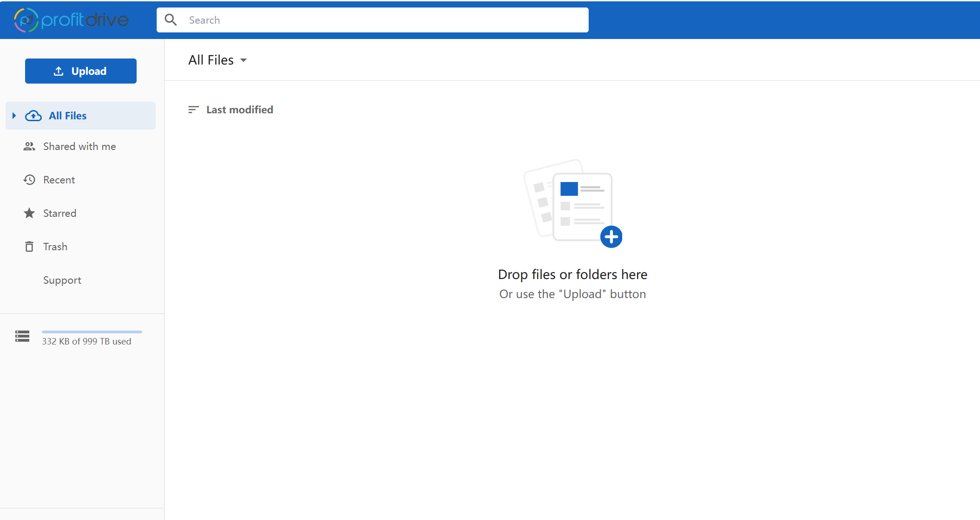Screen dimensions: 980x520
Task: Click the profitdrive logo
Action: (71, 20)
